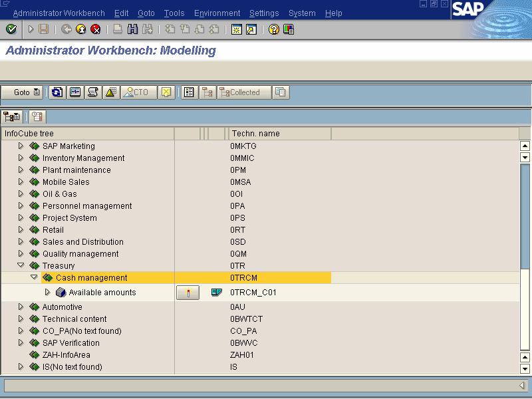Click the Create Shortcut icon
The width and height of the screenshot is (532, 399).
tap(251, 29)
